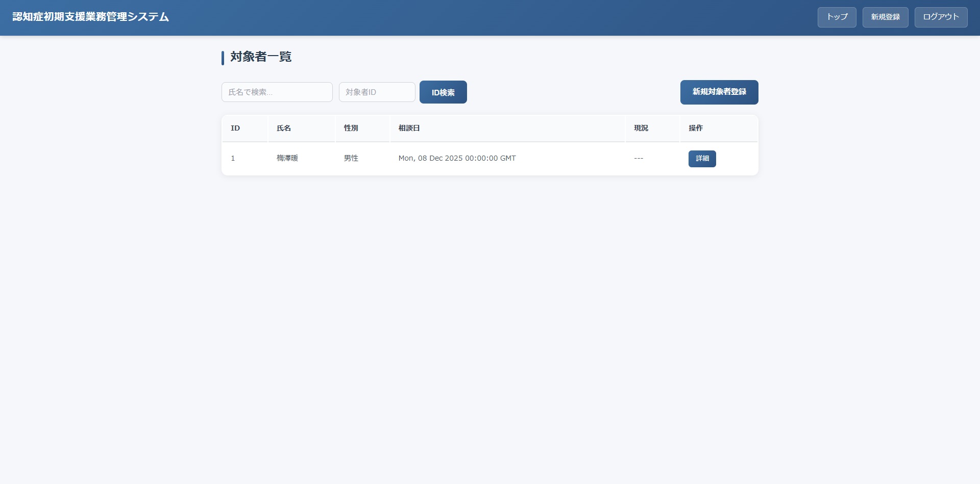This screenshot has width=980, height=484.
Task: Click the ID column header
Action: click(235, 128)
